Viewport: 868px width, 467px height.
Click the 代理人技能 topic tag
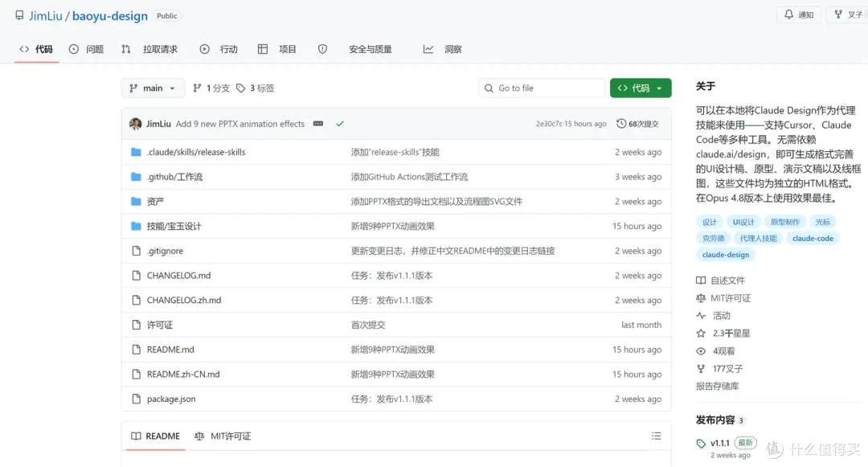click(x=759, y=239)
